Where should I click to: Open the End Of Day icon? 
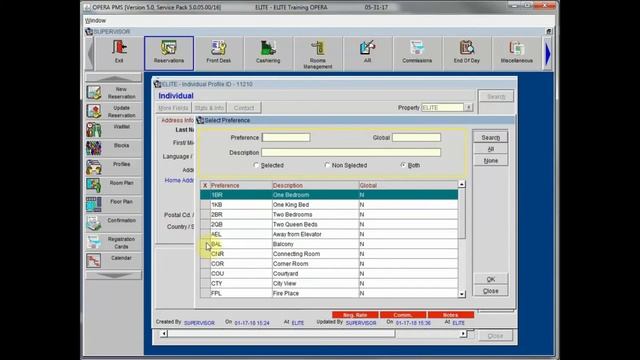tap(467, 53)
